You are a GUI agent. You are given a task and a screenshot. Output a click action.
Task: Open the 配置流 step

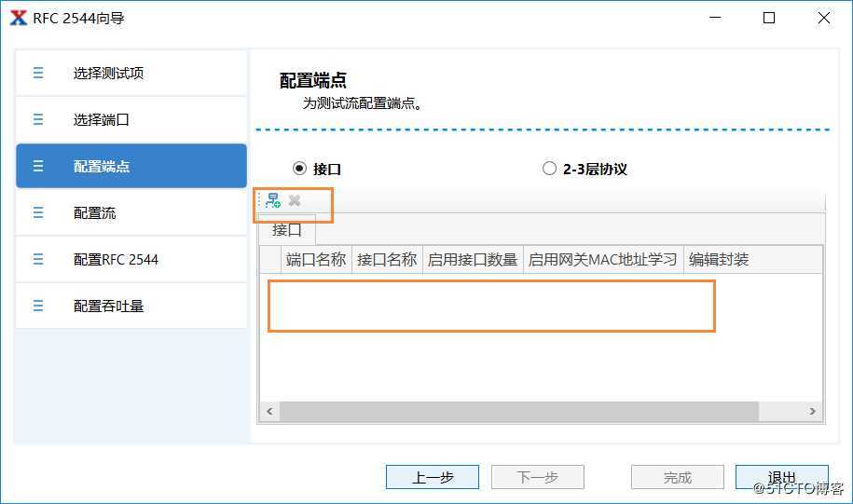pos(131,212)
